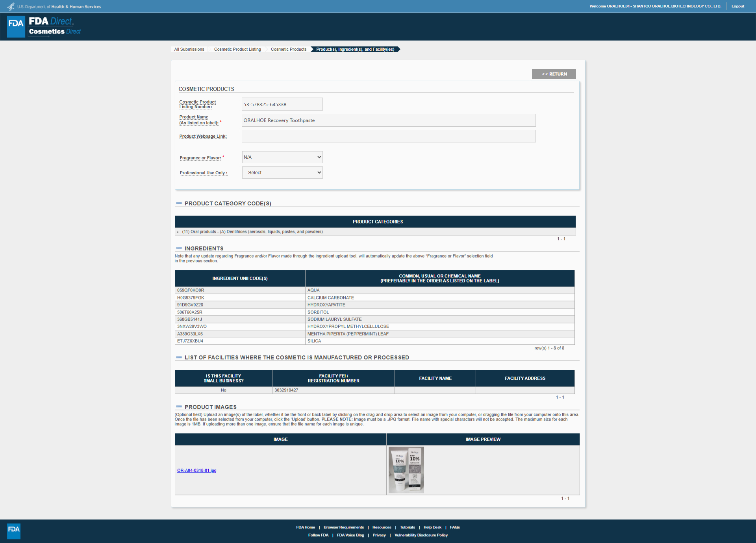Select the Oral products Dentifrices category row

(x=375, y=232)
